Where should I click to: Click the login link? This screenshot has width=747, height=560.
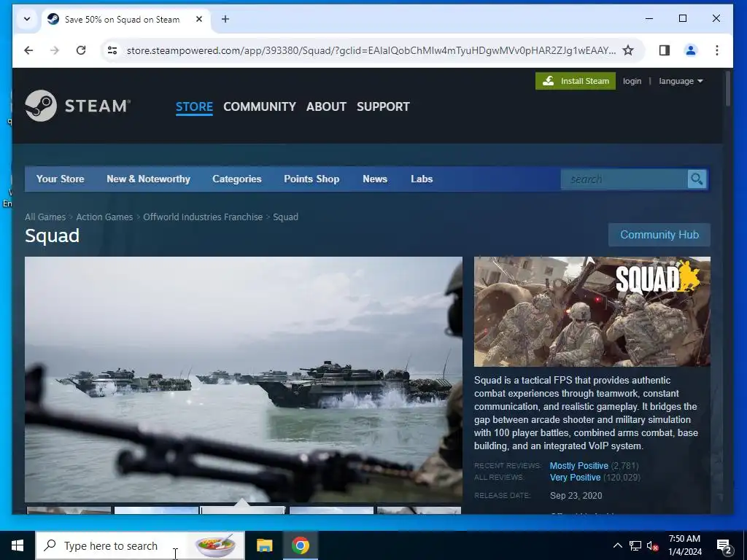[632, 81]
